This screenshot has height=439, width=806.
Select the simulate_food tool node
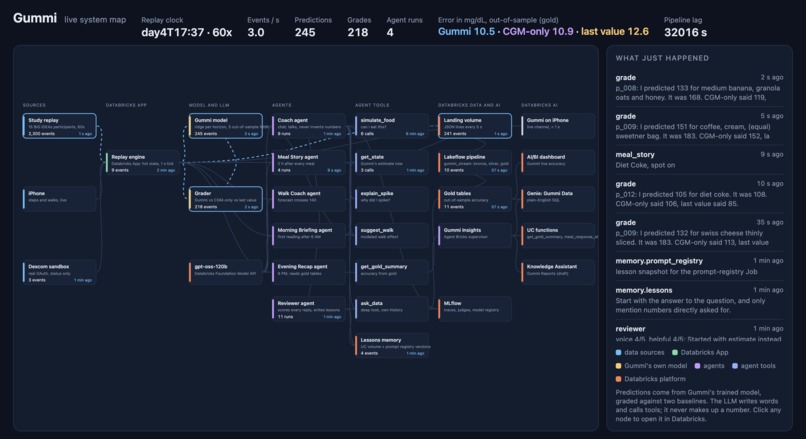(x=392, y=126)
